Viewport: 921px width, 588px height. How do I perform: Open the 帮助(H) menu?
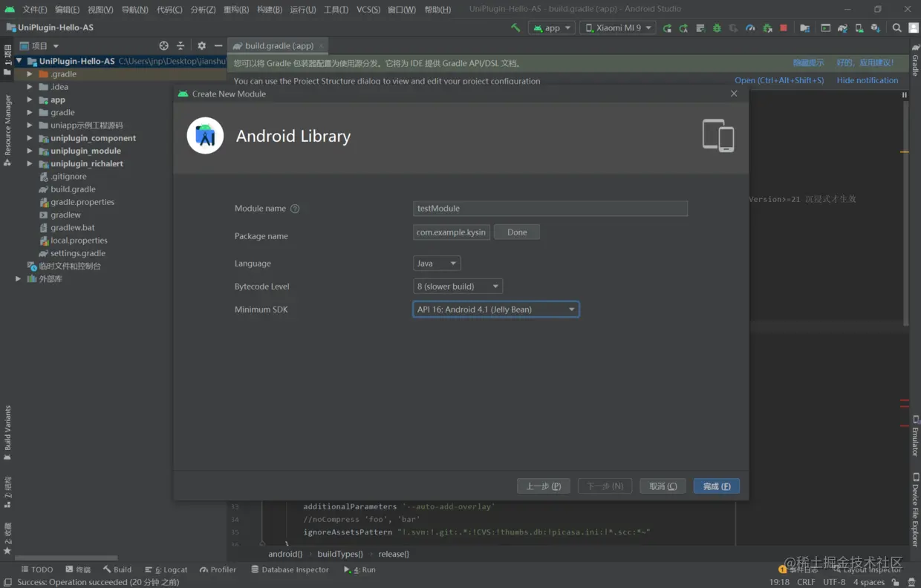click(x=437, y=10)
